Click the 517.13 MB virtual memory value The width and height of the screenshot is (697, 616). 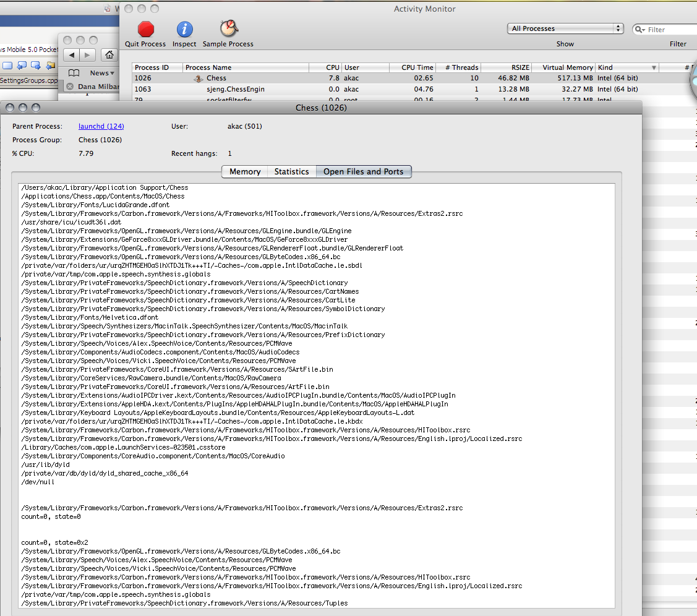(x=575, y=78)
